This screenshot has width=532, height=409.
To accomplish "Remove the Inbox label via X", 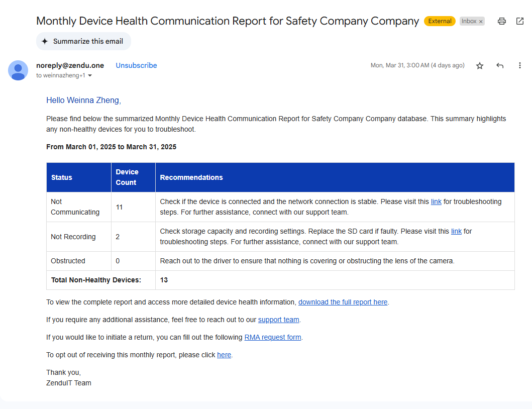I will pos(481,22).
